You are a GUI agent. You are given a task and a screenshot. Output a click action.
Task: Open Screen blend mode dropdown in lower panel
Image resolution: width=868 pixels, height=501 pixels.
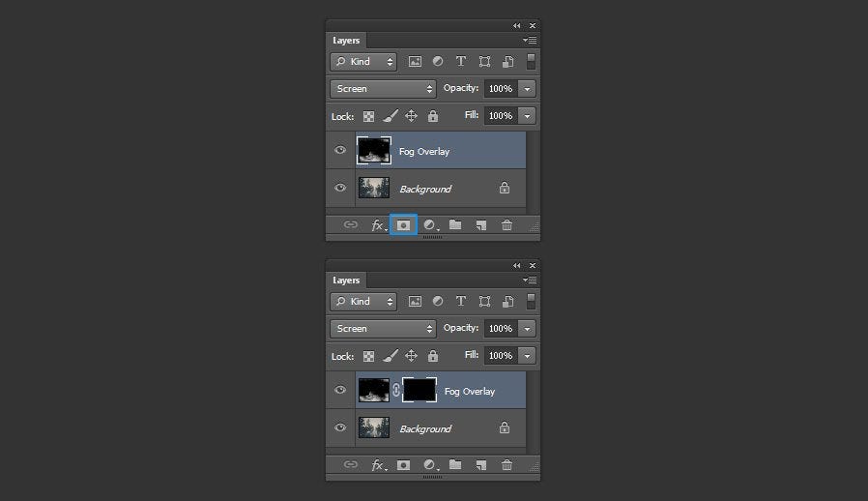[383, 329]
